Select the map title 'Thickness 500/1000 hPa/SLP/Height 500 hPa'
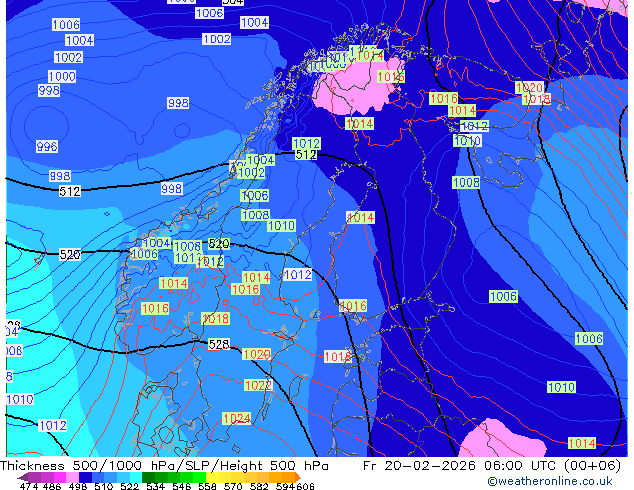634x490 pixels. (x=164, y=465)
